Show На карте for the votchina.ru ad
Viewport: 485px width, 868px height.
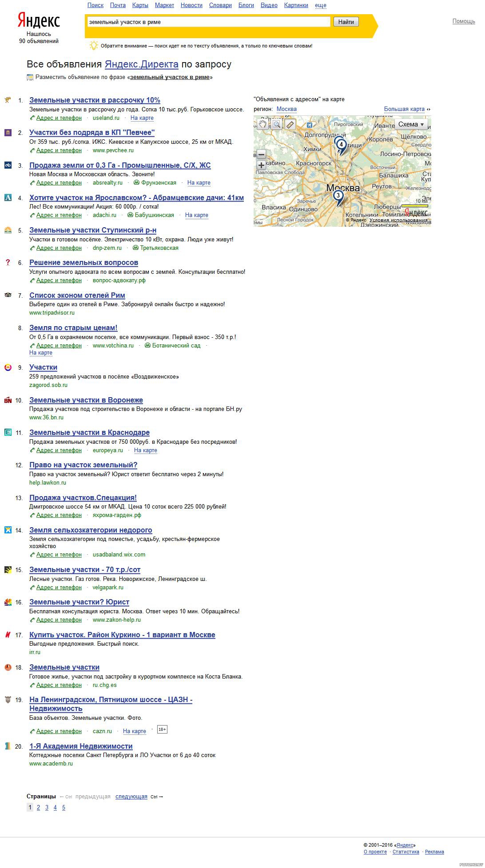41,353
